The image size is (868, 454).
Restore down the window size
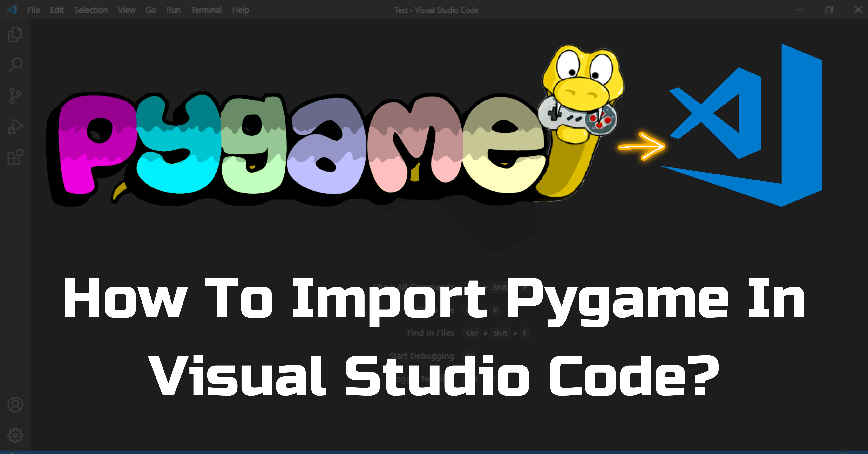tap(829, 10)
